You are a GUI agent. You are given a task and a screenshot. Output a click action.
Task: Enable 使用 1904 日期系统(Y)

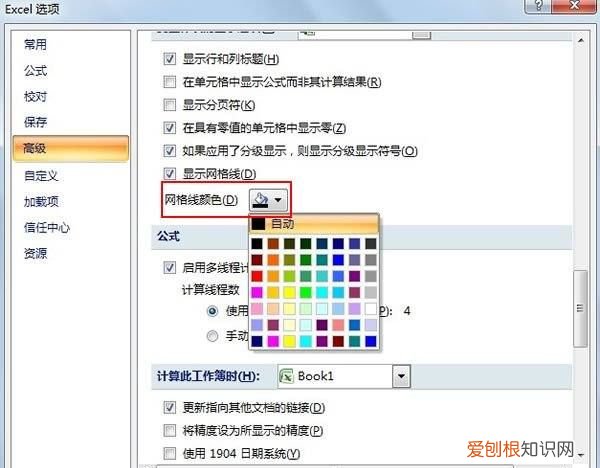[170, 453]
